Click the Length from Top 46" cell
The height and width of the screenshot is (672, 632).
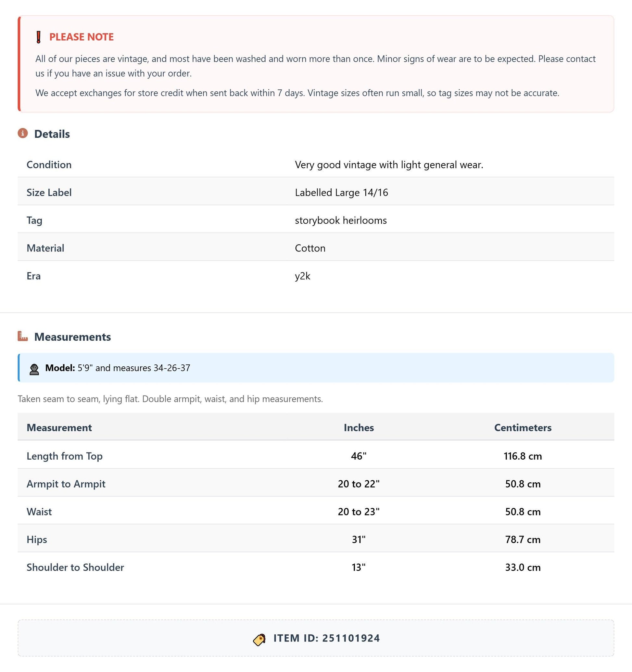pos(359,456)
